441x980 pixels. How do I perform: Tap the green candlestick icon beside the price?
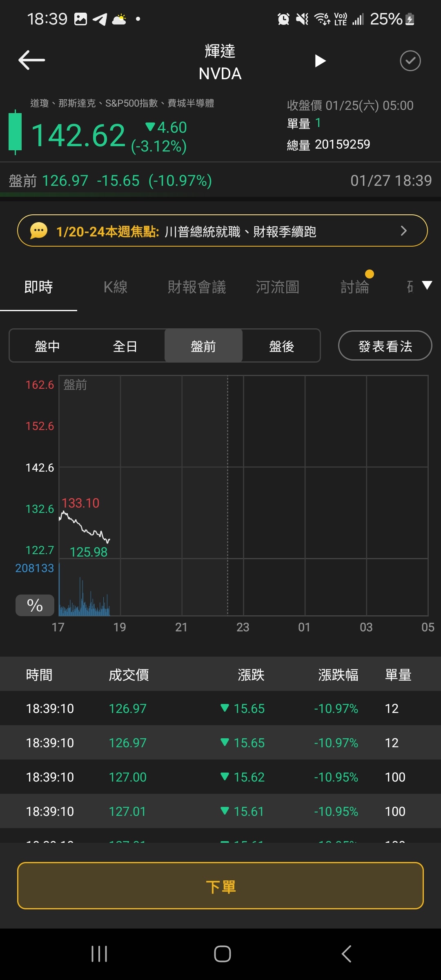click(15, 132)
